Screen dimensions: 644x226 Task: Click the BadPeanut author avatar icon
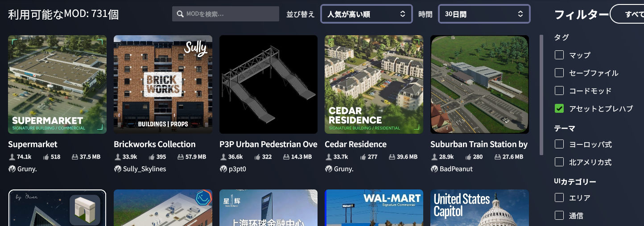(434, 169)
